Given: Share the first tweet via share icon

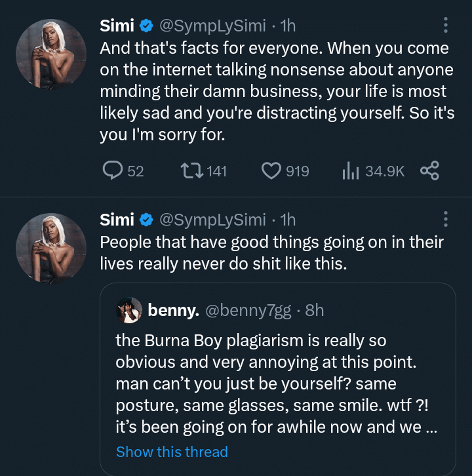Looking at the screenshot, I should coord(429,171).
